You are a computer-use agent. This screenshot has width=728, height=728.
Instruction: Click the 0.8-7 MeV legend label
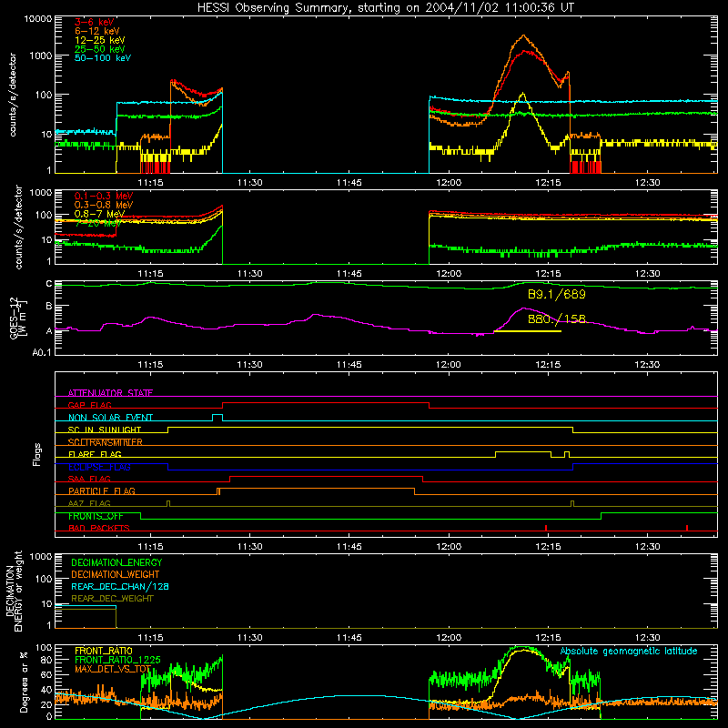(99, 214)
